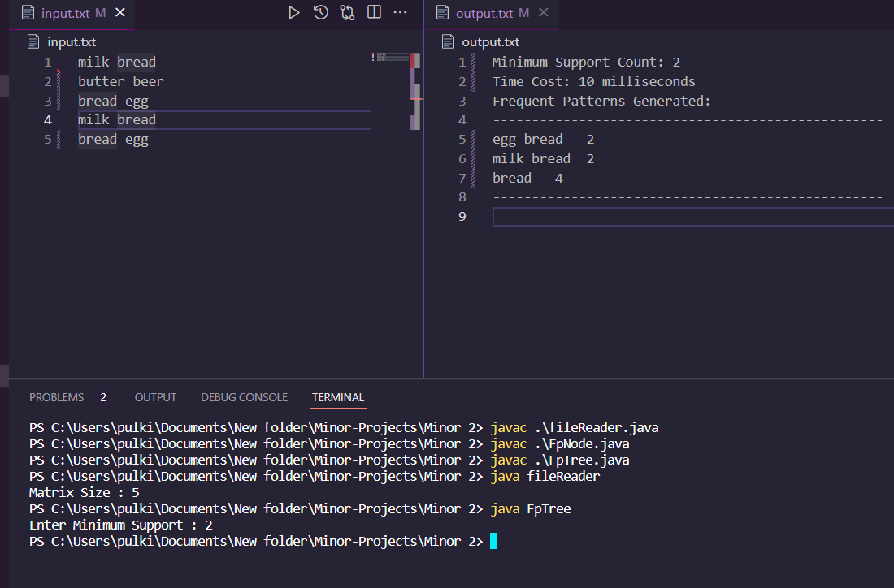Select line number 4 in input.txt
The image size is (894, 588).
(x=47, y=119)
